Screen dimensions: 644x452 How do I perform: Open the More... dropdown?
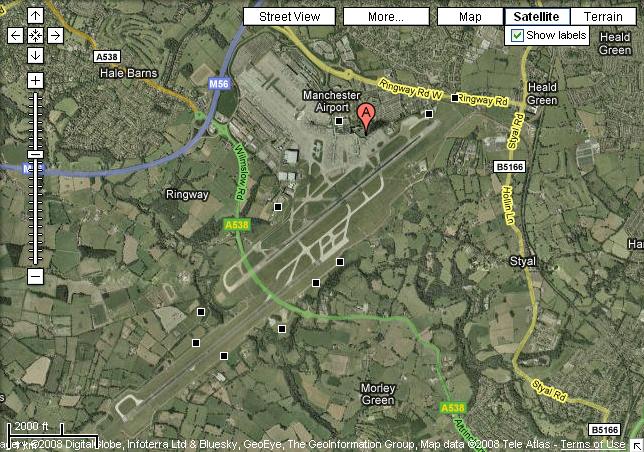(x=386, y=17)
